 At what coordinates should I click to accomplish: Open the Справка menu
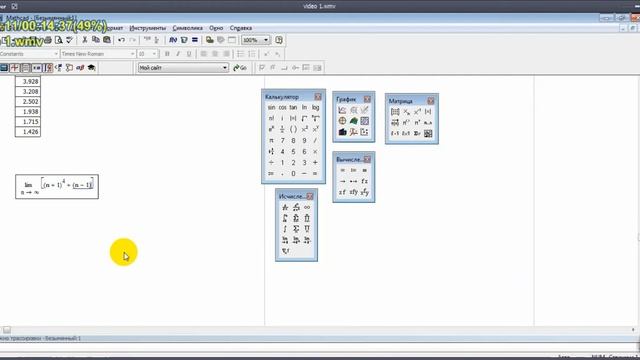[241, 28]
